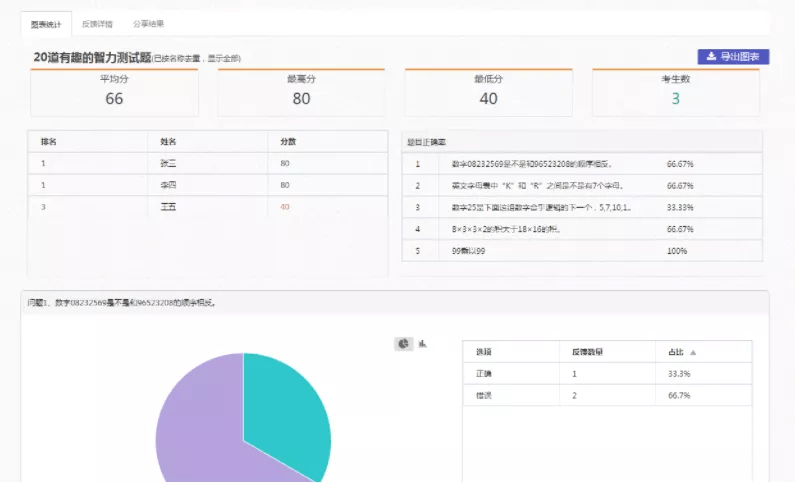Click the 问题1 chart panel title
The width and height of the screenshot is (795, 483).
122,303
